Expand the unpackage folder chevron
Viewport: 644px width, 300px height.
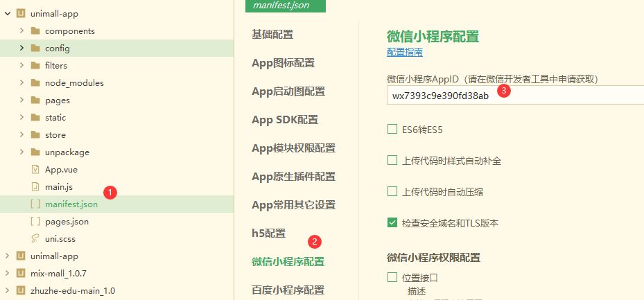(21, 152)
